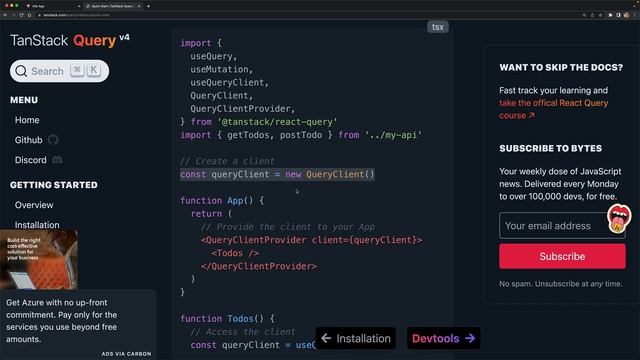Click the QueryClientProvider opening tag in code

pyautogui.click(x=311, y=240)
